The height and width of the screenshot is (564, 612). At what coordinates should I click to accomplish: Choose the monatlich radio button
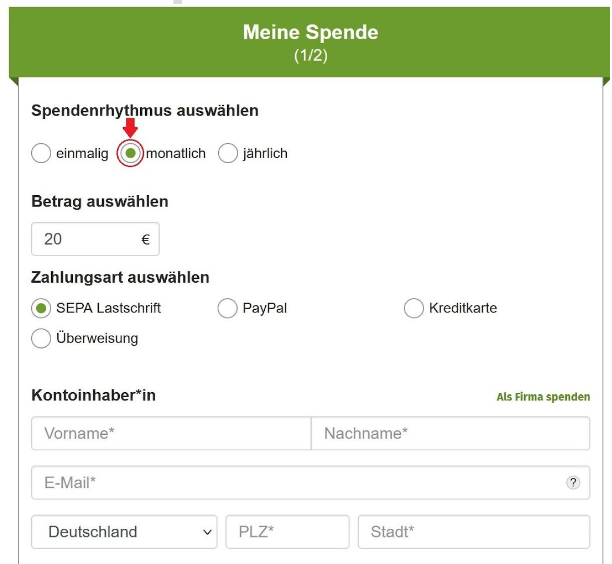coord(130,153)
